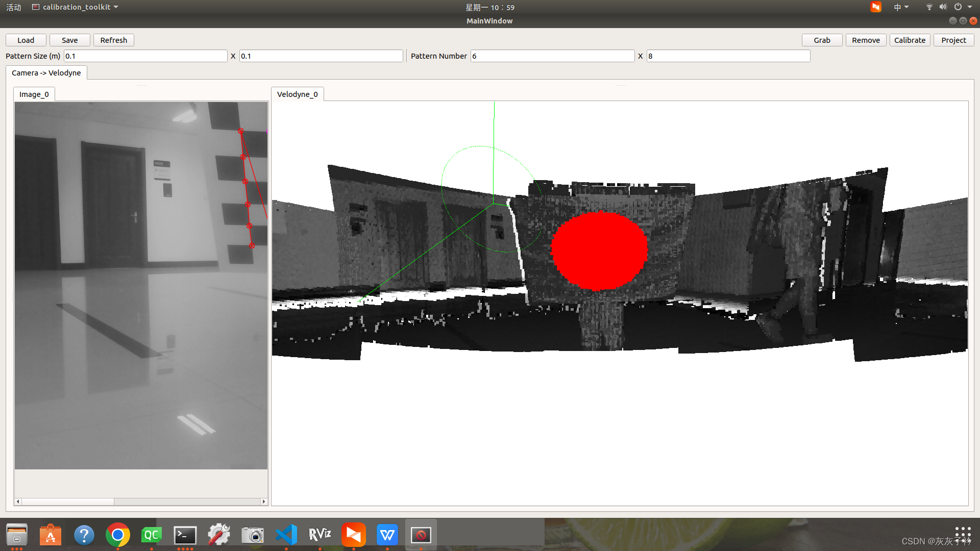The height and width of the screenshot is (551, 980).
Task: Click the Load button to open file
Action: point(26,40)
